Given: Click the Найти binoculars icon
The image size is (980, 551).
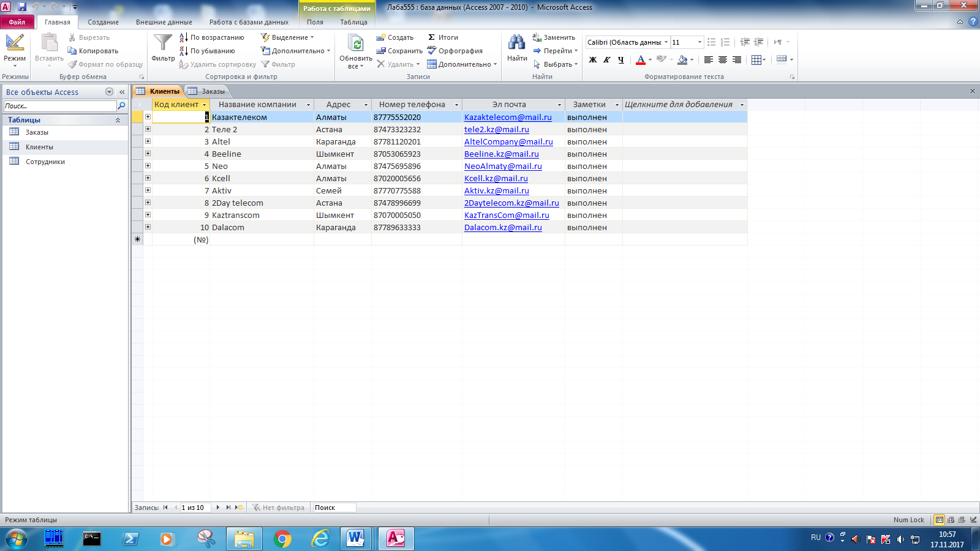Looking at the screenshot, I should pyautogui.click(x=517, y=42).
